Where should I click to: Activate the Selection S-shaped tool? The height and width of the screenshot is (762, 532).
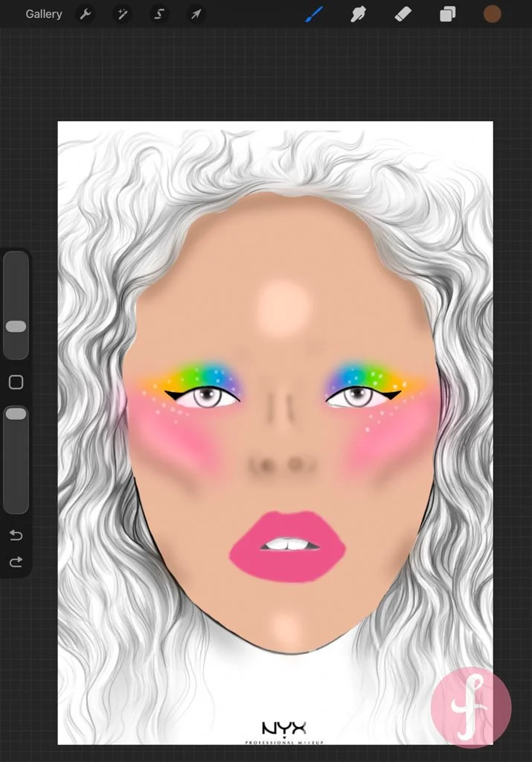point(159,15)
